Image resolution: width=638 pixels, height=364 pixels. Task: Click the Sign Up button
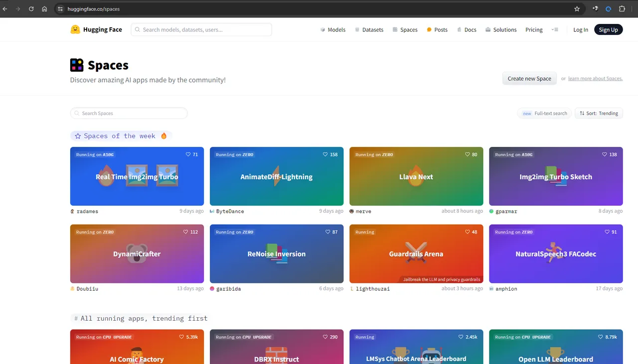608,30
